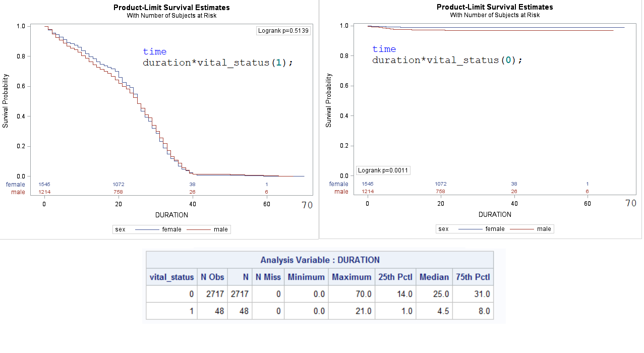Select the blue 'time' label on left plot
This screenshot has width=644, height=353.
[x=155, y=51]
